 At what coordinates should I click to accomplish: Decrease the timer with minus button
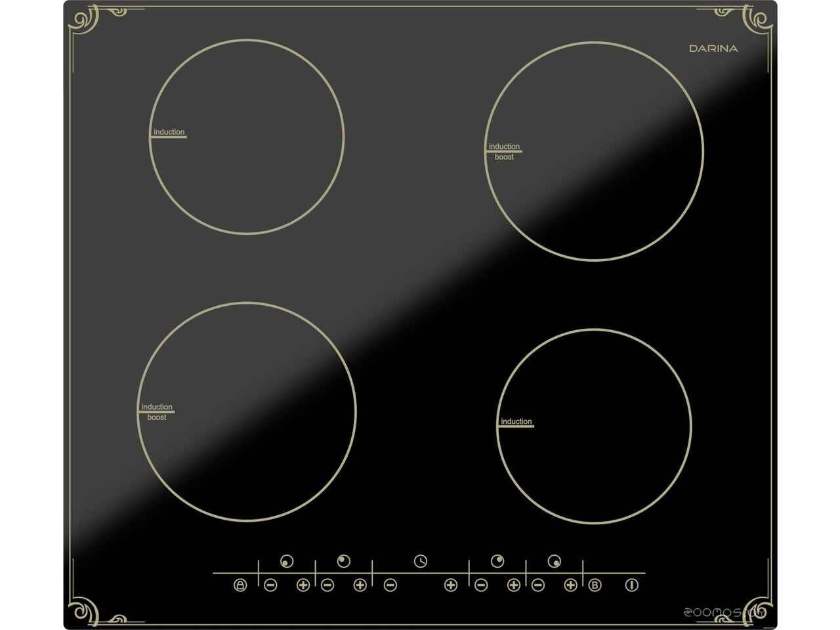390,585
